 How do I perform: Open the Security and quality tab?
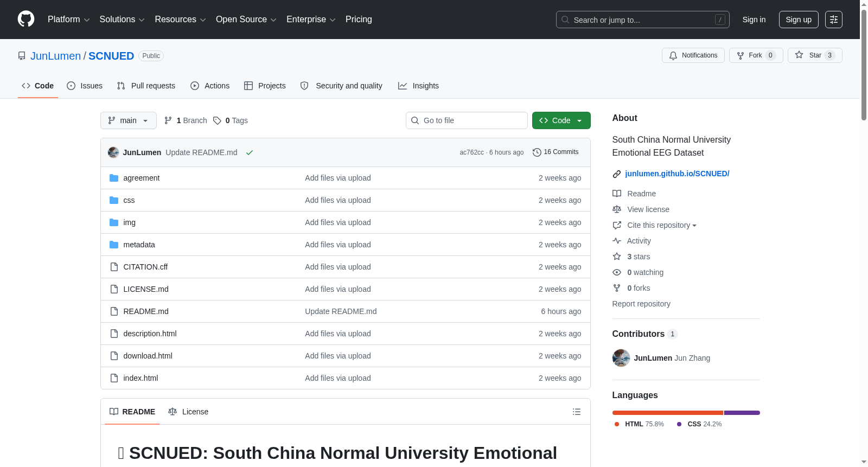pos(341,86)
